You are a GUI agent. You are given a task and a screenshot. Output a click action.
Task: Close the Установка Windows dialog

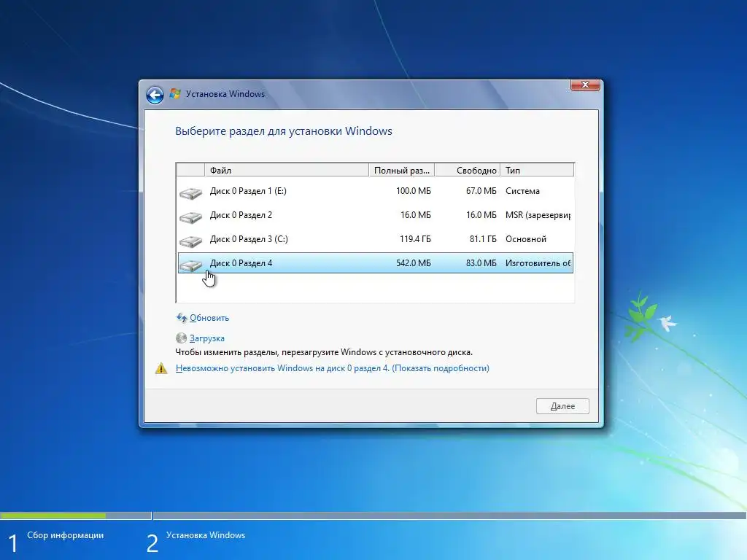click(586, 85)
